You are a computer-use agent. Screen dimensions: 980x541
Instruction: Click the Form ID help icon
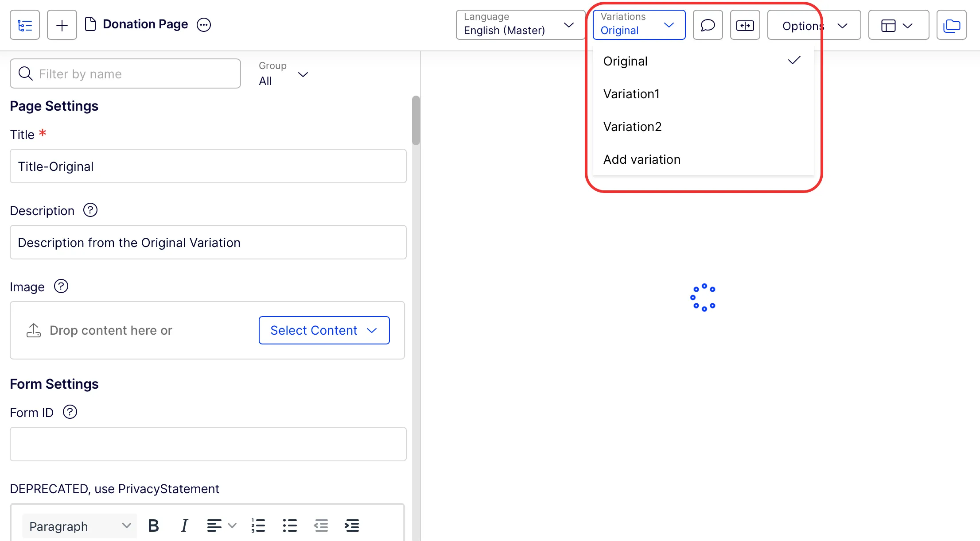(70, 412)
